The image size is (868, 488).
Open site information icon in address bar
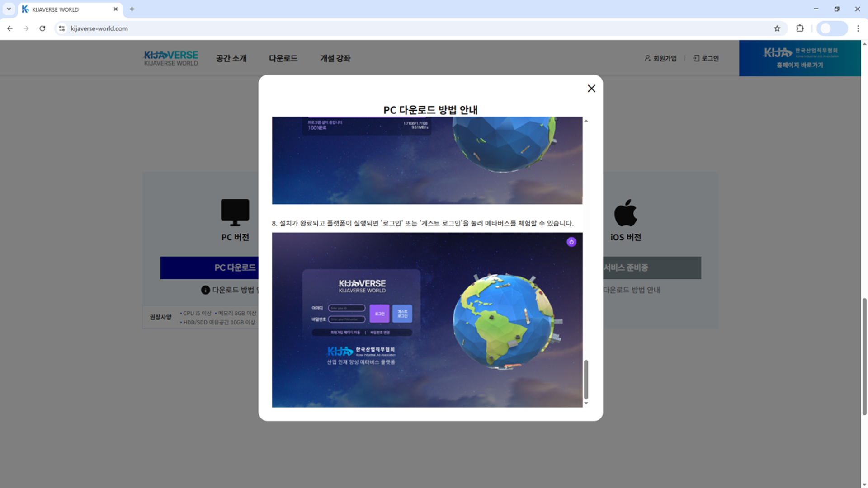coord(62,28)
